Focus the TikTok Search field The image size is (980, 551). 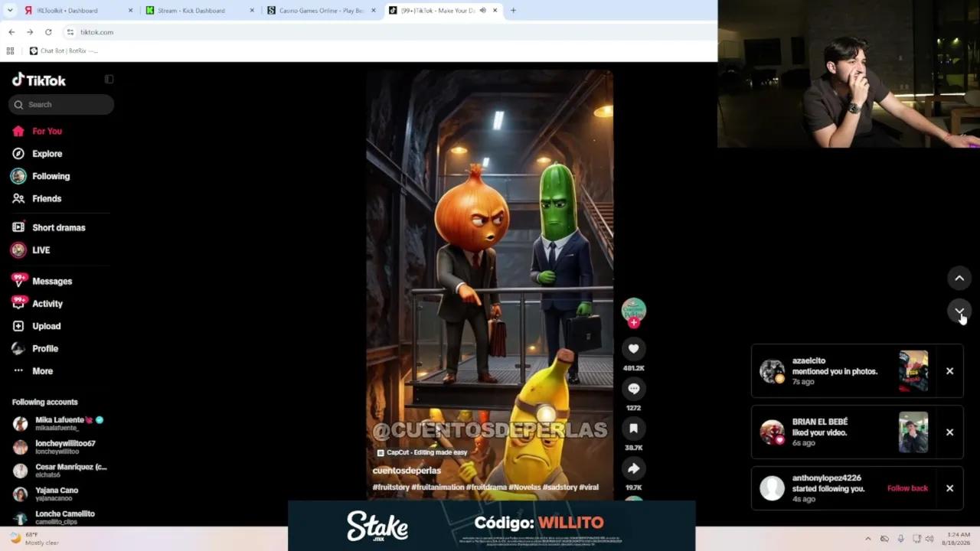click(61, 104)
